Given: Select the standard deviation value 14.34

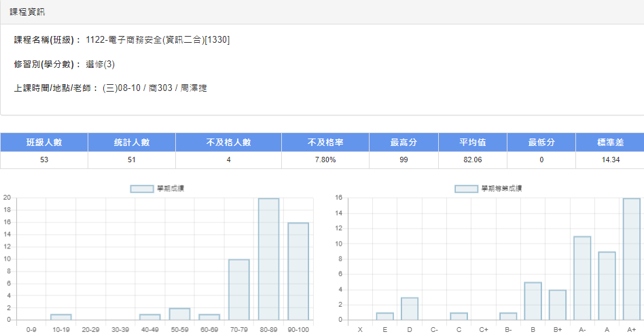Looking at the screenshot, I should point(610,160).
